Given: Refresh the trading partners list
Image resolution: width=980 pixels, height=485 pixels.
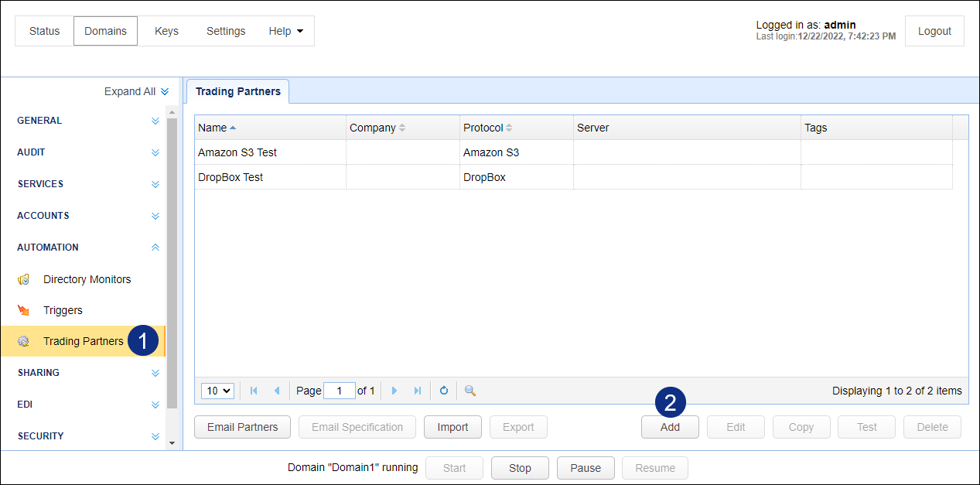Looking at the screenshot, I should [444, 391].
